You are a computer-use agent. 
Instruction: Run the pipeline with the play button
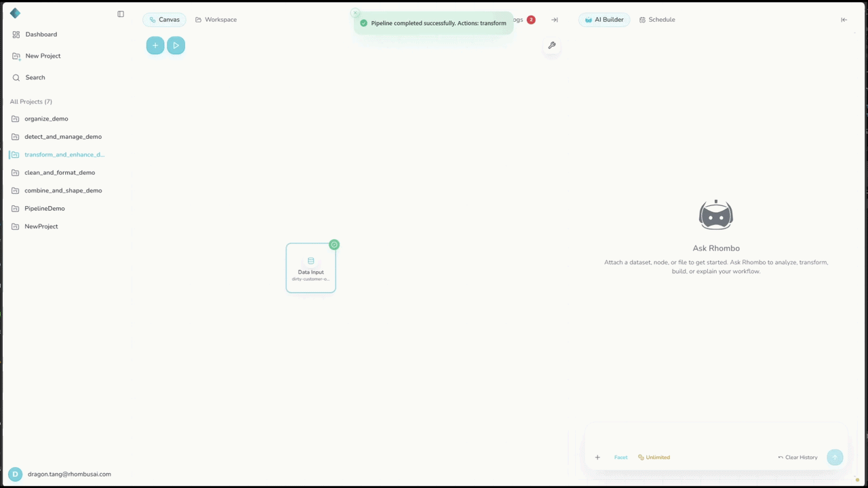[176, 45]
